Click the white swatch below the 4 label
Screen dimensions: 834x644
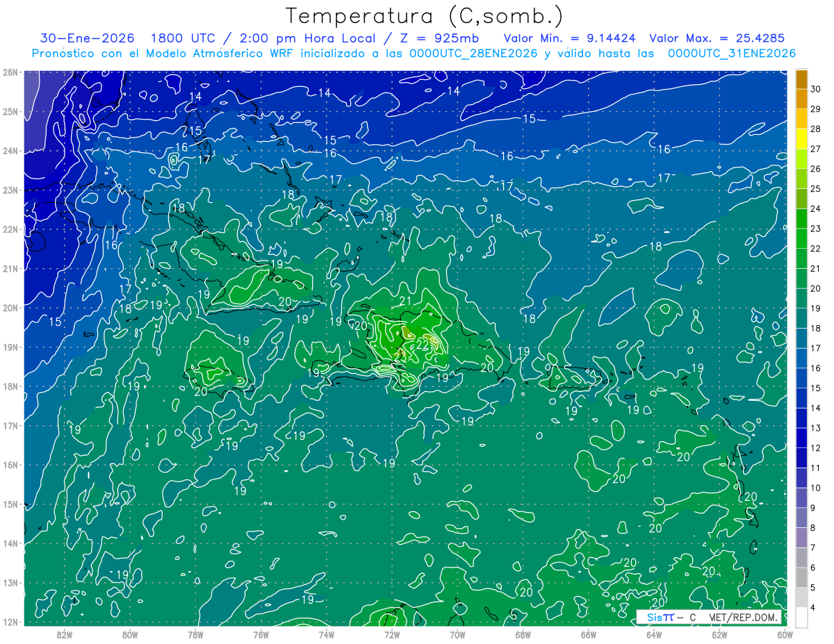(801, 616)
